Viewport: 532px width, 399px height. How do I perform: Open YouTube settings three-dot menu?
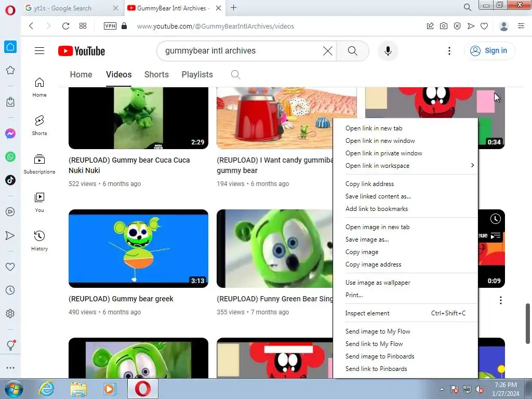(x=449, y=51)
